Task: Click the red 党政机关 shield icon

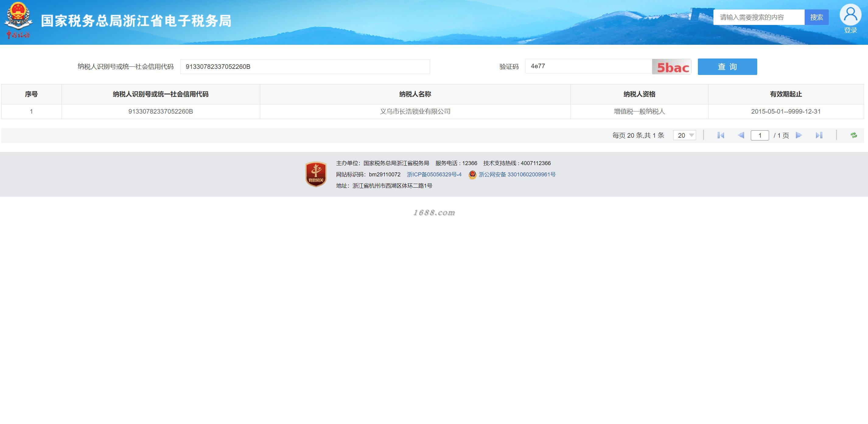Action: pyautogui.click(x=316, y=174)
